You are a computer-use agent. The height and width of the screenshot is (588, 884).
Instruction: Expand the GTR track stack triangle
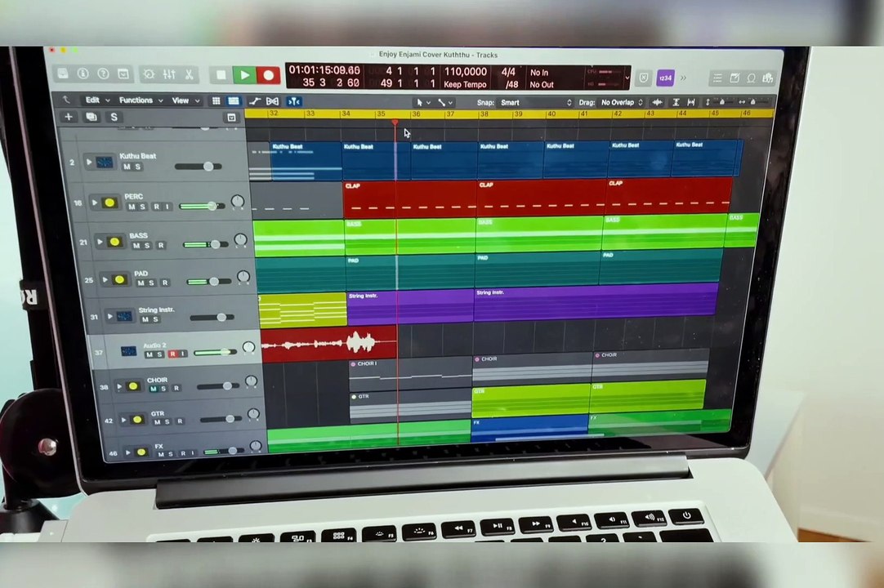123,420
